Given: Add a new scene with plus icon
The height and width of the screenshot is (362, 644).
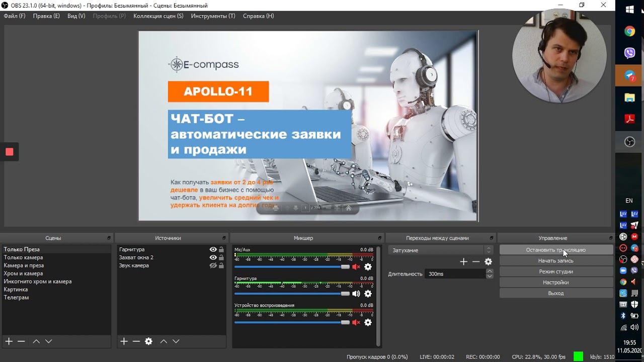Looking at the screenshot, I should click(9, 341).
